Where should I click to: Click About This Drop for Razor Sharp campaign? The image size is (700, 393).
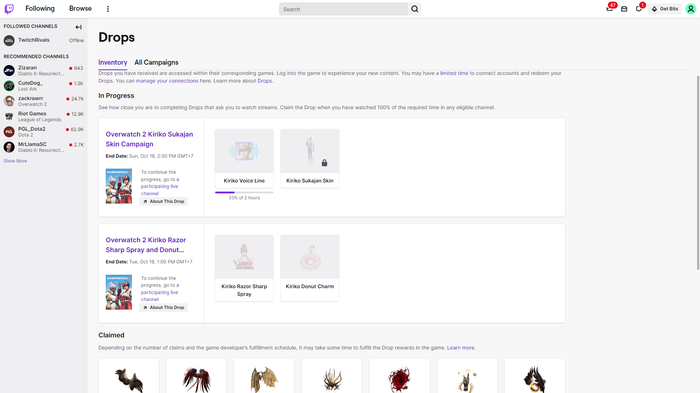pos(163,307)
